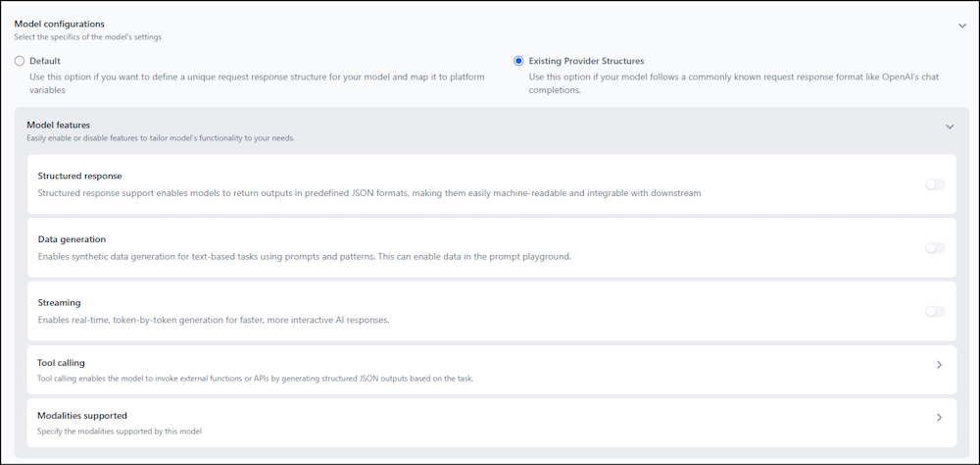Click the Tool calling right arrow icon
This screenshot has height=465, width=980.
[x=939, y=365]
